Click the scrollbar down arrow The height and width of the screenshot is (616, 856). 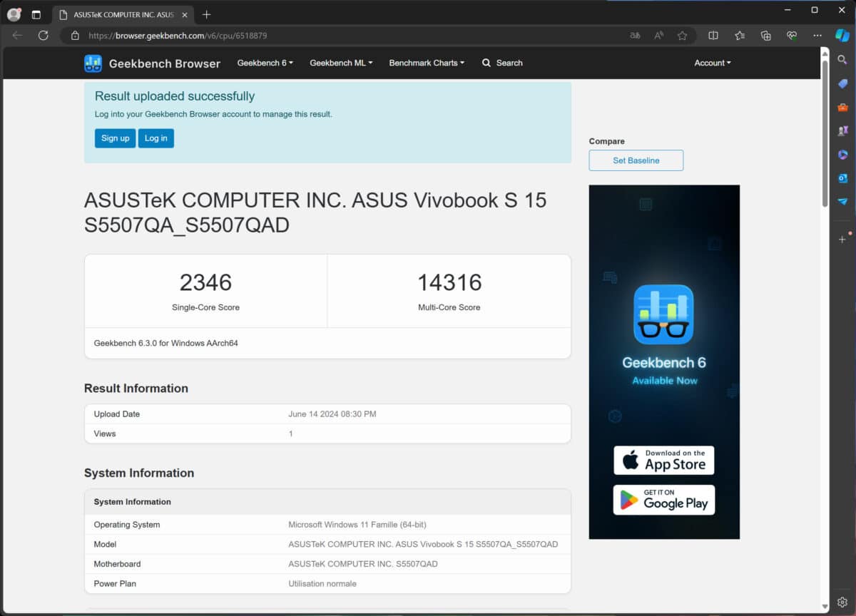point(825,607)
